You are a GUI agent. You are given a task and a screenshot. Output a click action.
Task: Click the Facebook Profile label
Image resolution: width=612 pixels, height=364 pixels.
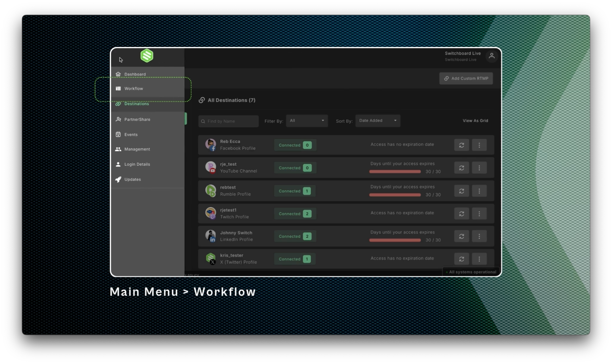(x=238, y=148)
